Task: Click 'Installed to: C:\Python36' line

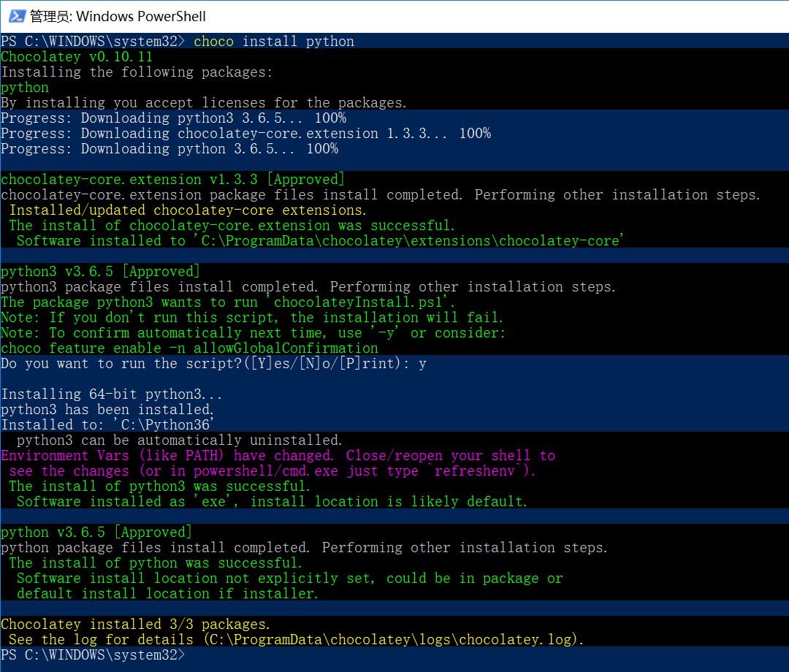Action: 107,425
